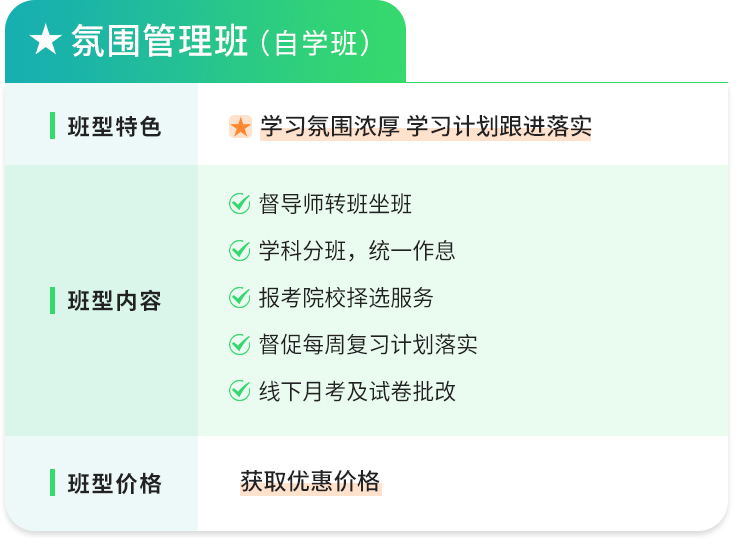Click the 班型价格 row label
The width and height of the screenshot is (737, 538).
point(114,484)
